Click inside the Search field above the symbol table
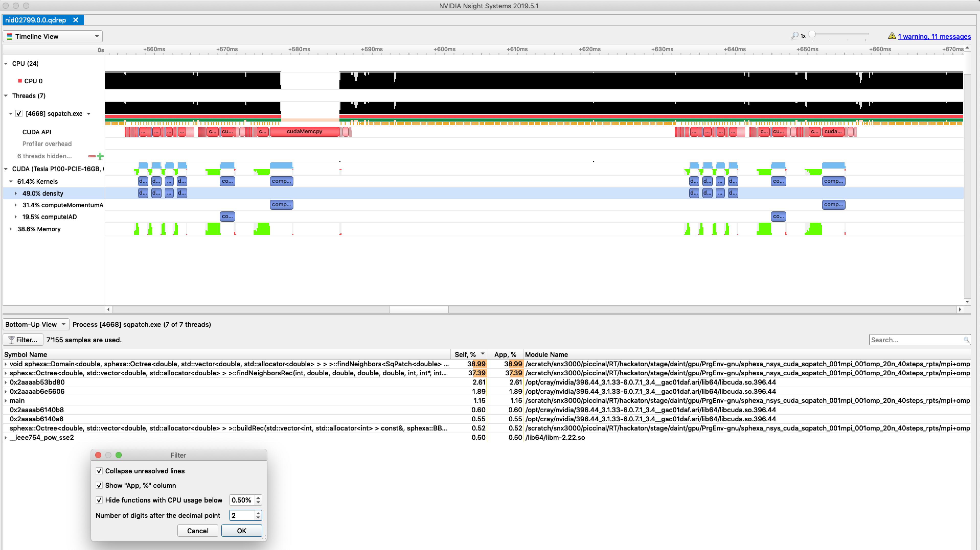This screenshot has width=980, height=550. click(913, 339)
